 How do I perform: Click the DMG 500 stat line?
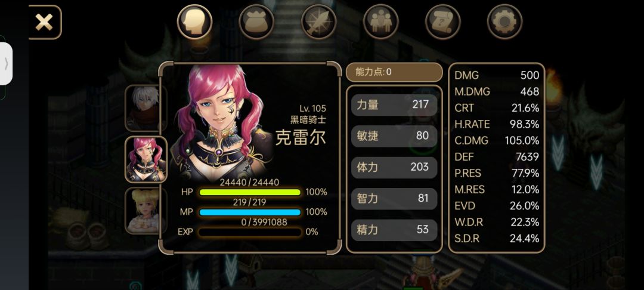tap(497, 75)
